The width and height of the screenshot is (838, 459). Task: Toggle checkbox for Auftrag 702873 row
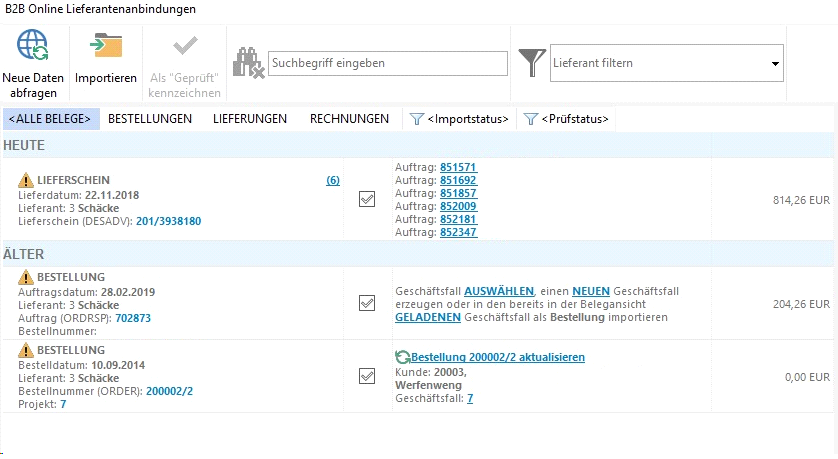[x=367, y=303]
